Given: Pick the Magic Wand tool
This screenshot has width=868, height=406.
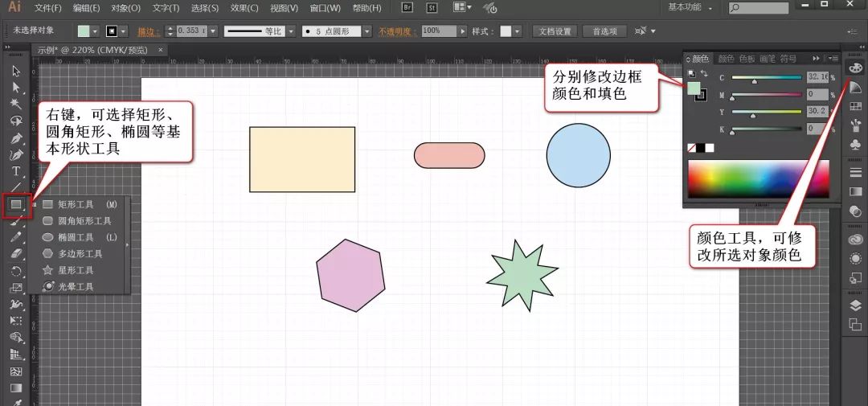Looking at the screenshot, I should [16, 105].
